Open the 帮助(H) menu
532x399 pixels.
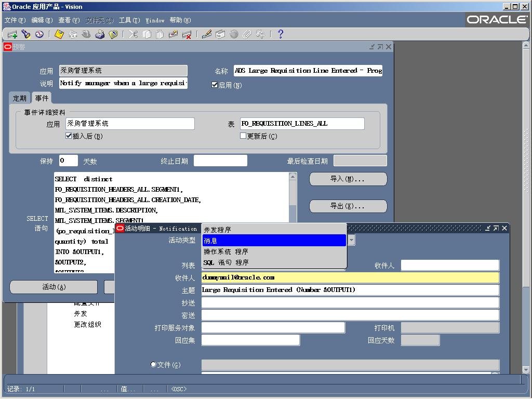click(x=180, y=20)
